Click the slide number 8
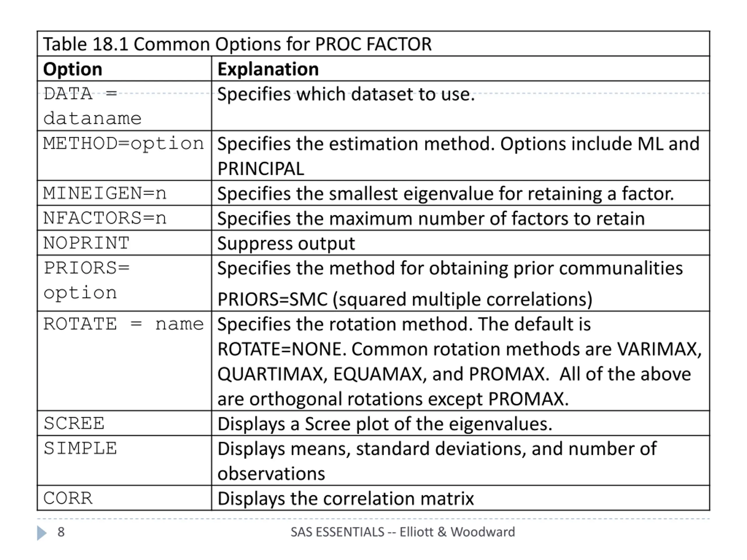Screen dimensions: 747x560 [x=61, y=532]
